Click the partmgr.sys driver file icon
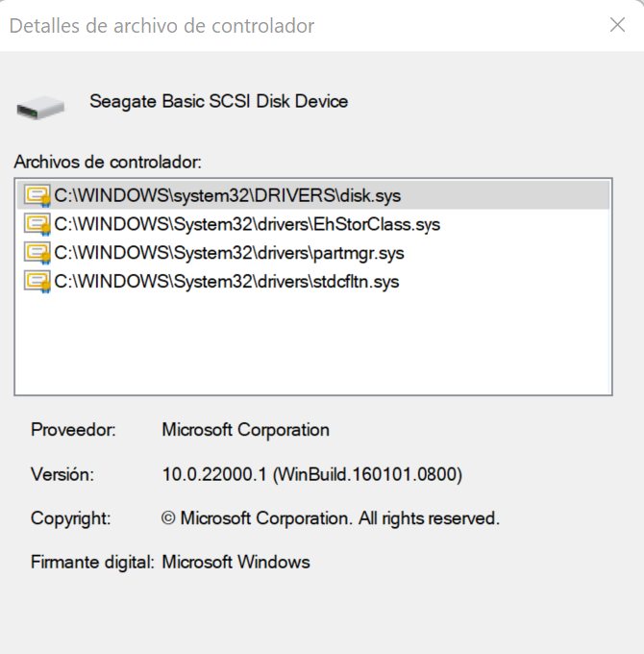 point(37,253)
